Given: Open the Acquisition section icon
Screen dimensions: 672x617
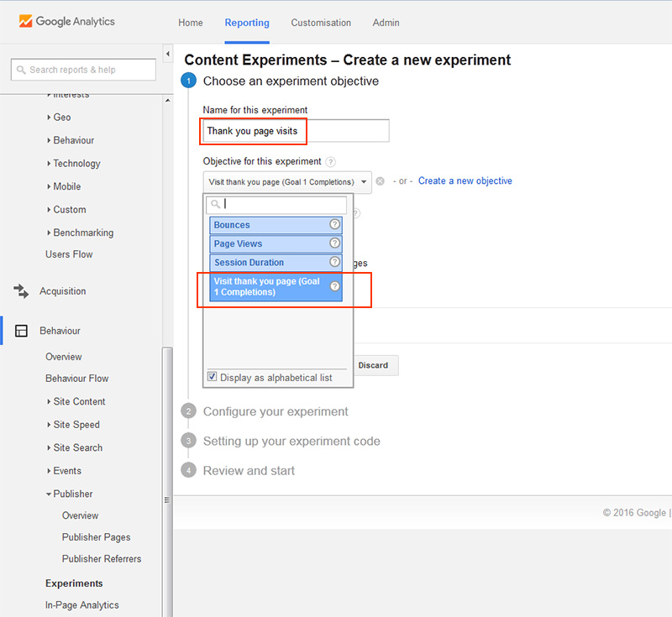Looking at the screenshot, I should pyautogui.click(x=21, y=291).
